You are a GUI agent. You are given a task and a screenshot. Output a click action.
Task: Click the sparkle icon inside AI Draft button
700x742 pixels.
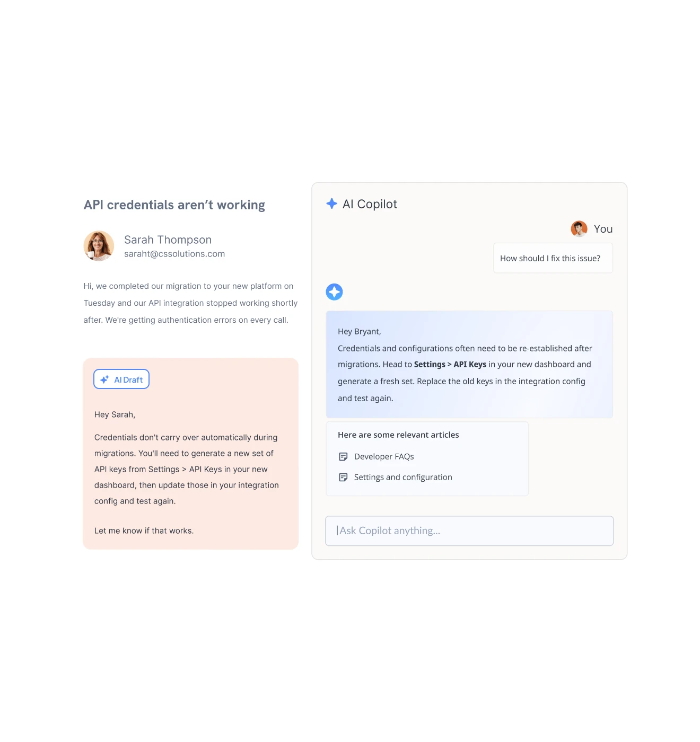tap(104, 379)
